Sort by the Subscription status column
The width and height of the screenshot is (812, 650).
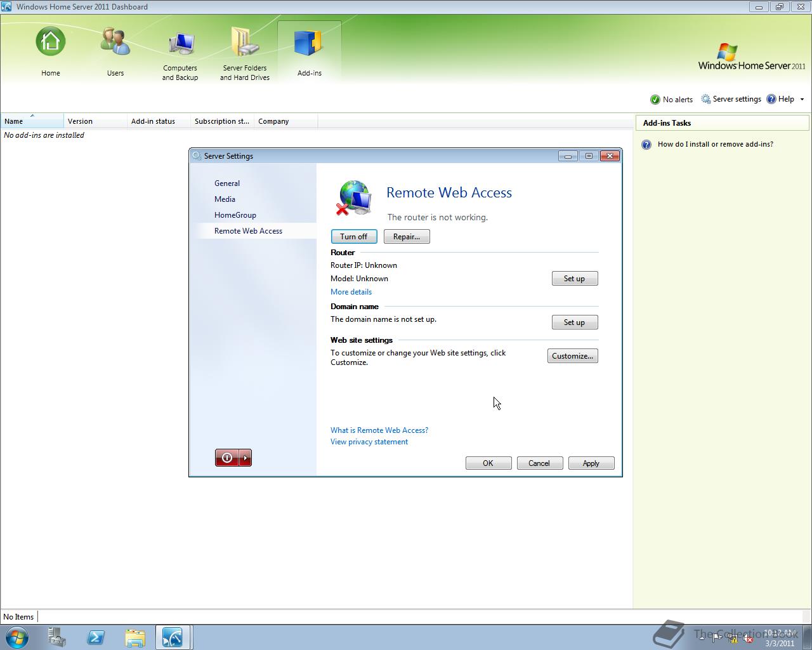click(223, 121)
